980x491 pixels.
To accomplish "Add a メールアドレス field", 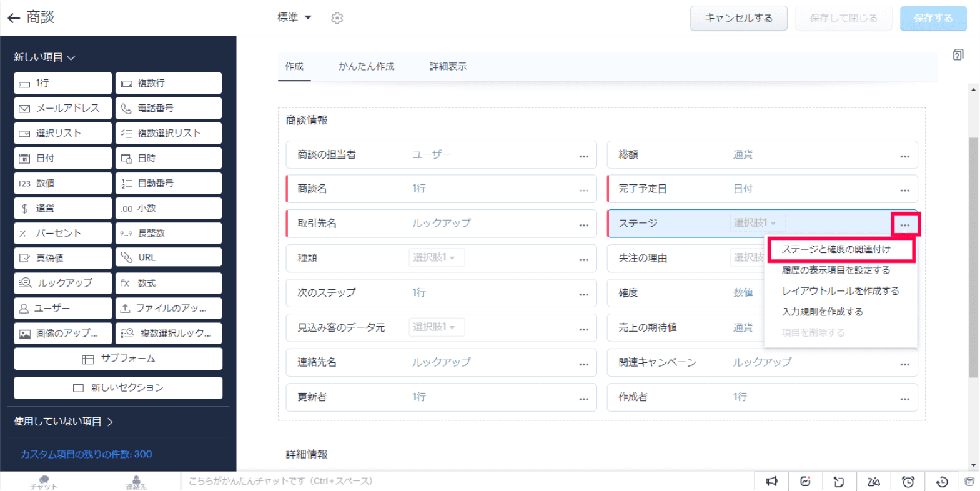I will 63,108.
